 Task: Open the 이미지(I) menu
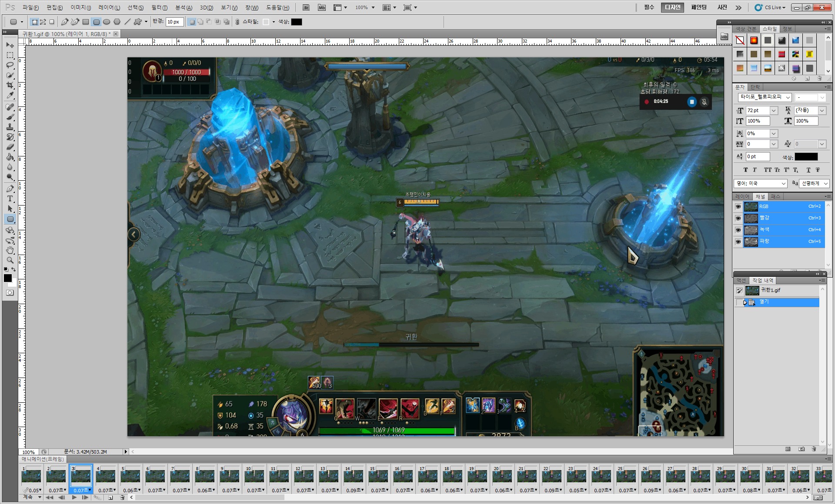pos(81,7)
